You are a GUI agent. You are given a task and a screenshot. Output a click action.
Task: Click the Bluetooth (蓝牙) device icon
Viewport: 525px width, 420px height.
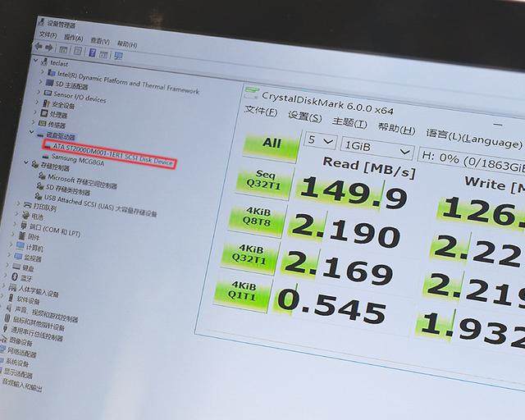click(x=14, y=279)
